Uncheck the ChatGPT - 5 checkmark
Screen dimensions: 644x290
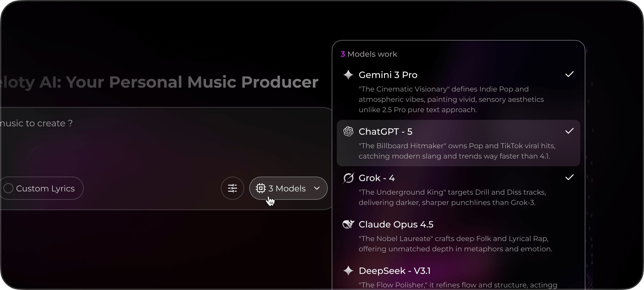coord(569,131)
